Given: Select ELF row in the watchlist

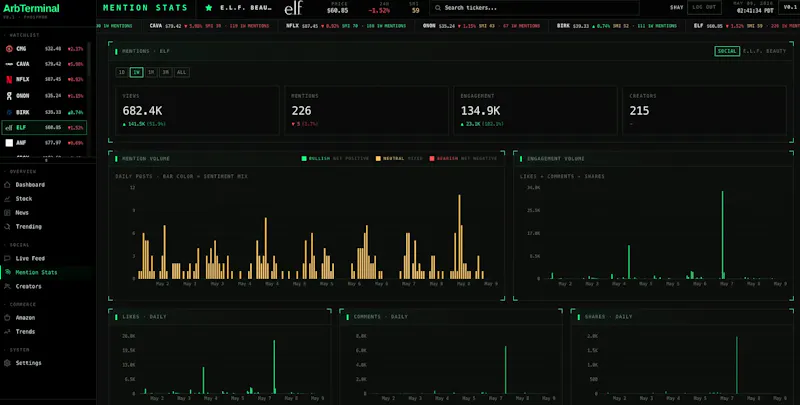Looking at the screenshot, I should tap(44, 128).
